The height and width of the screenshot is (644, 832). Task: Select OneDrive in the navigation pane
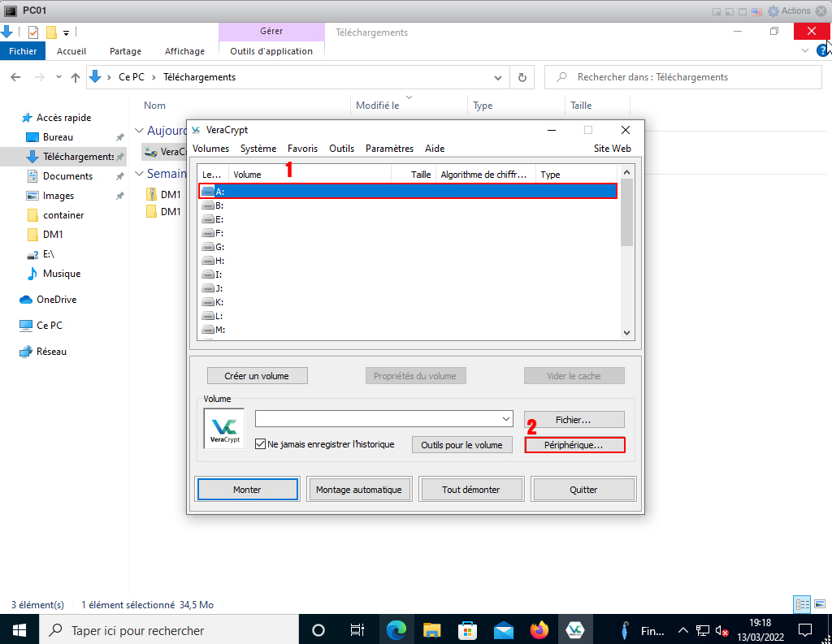click(56, 300)
